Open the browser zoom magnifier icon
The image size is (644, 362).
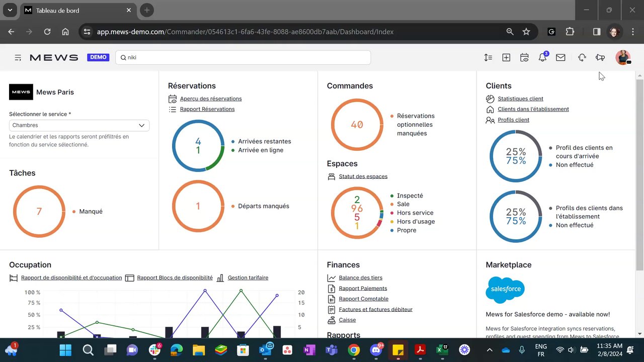click(510, 32)
